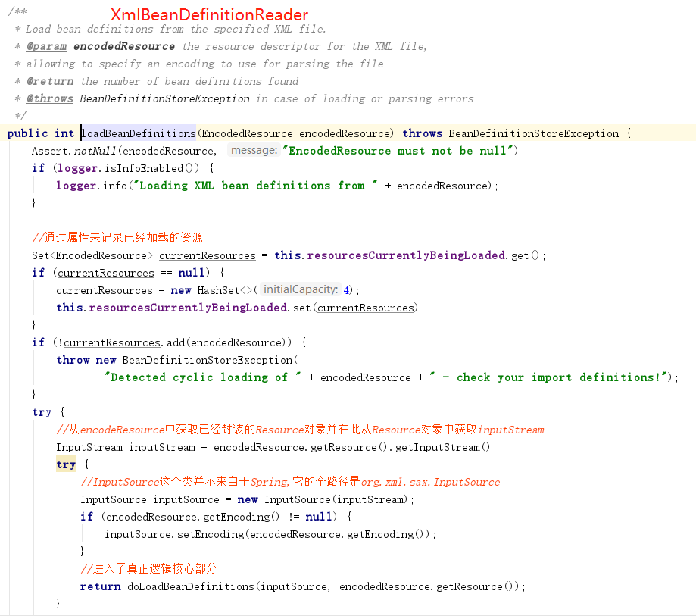The width and height of the screenshot is (696, 616).
Task: Click the 'message:' parameter hint
Action: pyautogui.click(x=254, y=150)
